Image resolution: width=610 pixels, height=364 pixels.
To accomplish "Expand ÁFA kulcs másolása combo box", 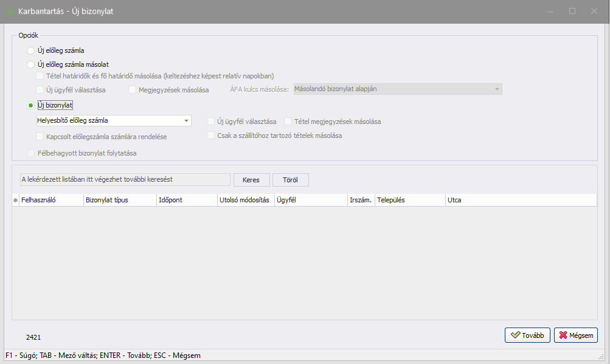I will [497, 89].
